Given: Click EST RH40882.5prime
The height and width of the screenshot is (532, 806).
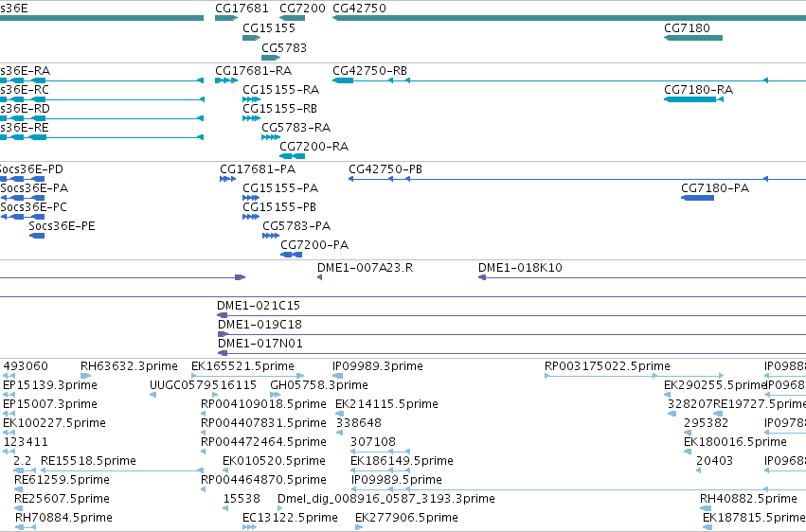Looking at the screenshot, I should [x=748, y=500].
